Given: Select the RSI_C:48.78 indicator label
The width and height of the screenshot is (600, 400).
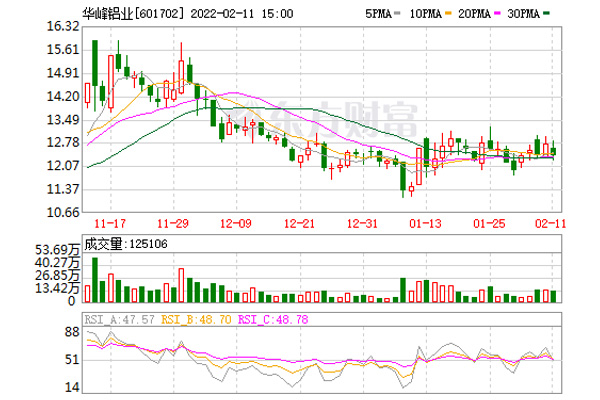Looking at the screenshot, I should tap(250, 320).
